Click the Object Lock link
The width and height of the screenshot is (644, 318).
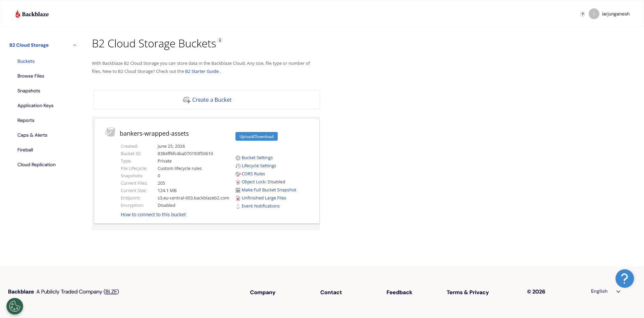coord(254,182)
